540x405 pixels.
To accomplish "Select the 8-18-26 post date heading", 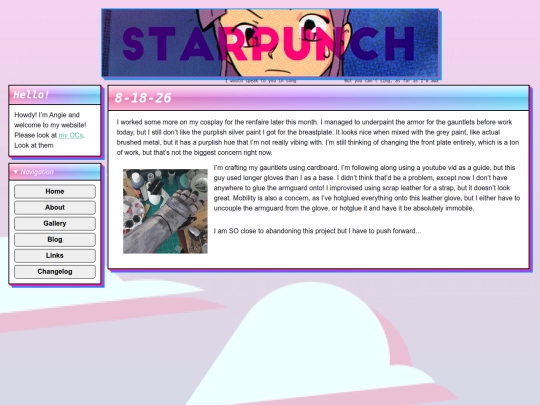I will coord(143,98).
